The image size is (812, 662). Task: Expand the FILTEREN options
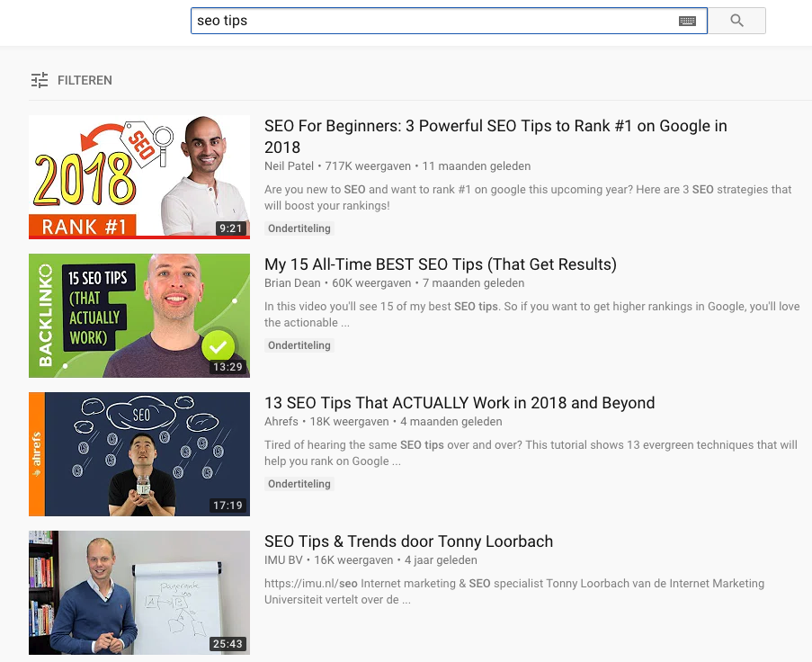pos(85,80)
